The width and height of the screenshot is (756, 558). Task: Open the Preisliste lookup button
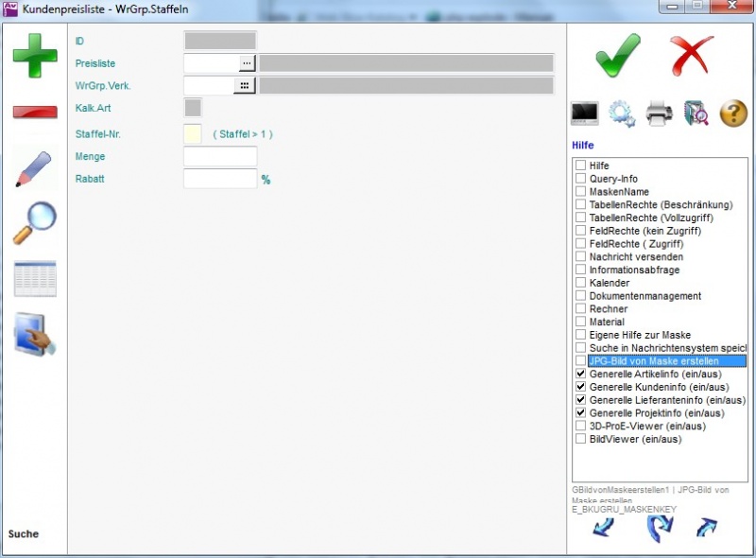pyautogui.click(x=247, y=63)
